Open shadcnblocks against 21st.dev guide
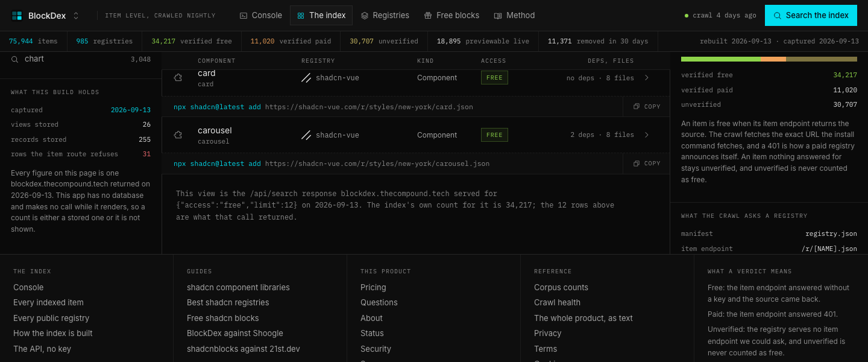868x362 pixels. (244, 349)
